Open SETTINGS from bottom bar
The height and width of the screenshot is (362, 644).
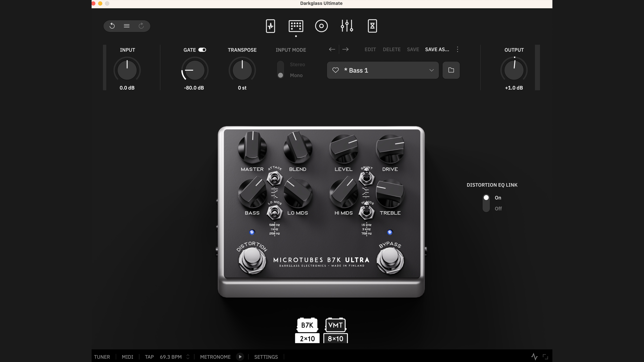click(266, 357)
